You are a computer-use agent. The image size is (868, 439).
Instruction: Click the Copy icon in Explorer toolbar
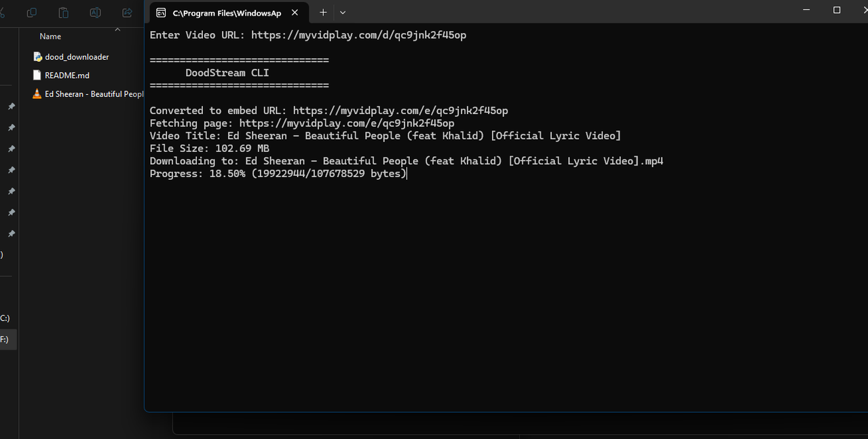31,13
